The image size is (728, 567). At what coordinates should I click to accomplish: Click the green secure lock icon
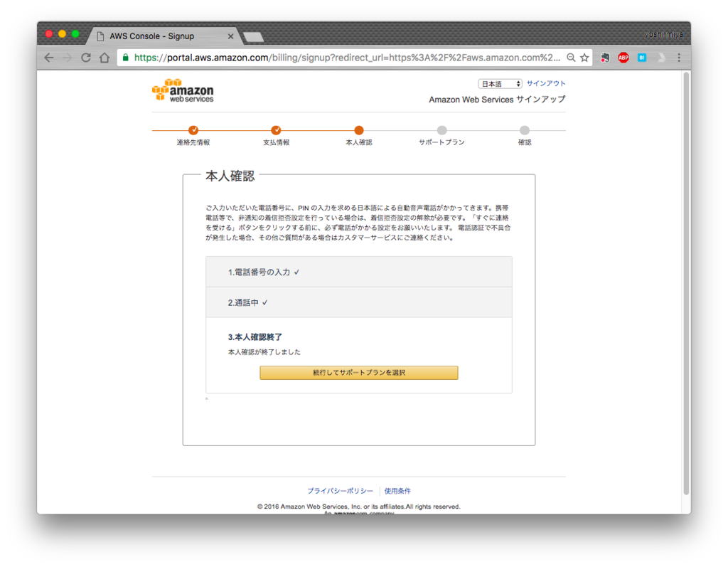click(x=125, y=58)
